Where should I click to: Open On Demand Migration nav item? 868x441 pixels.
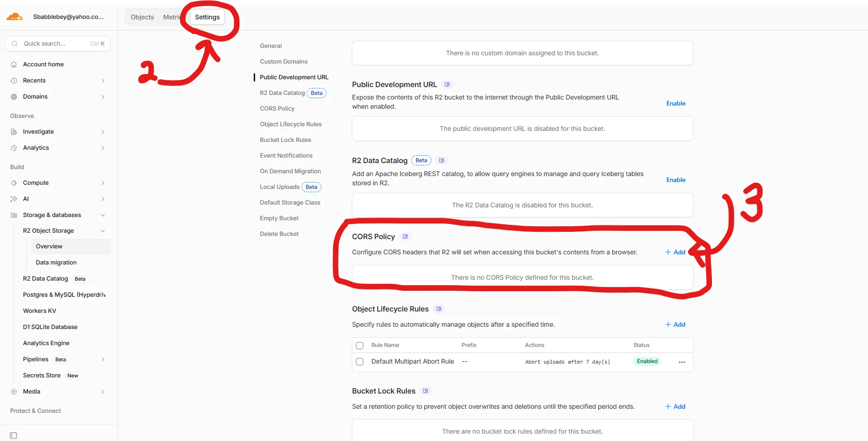(x=290, y=171)
